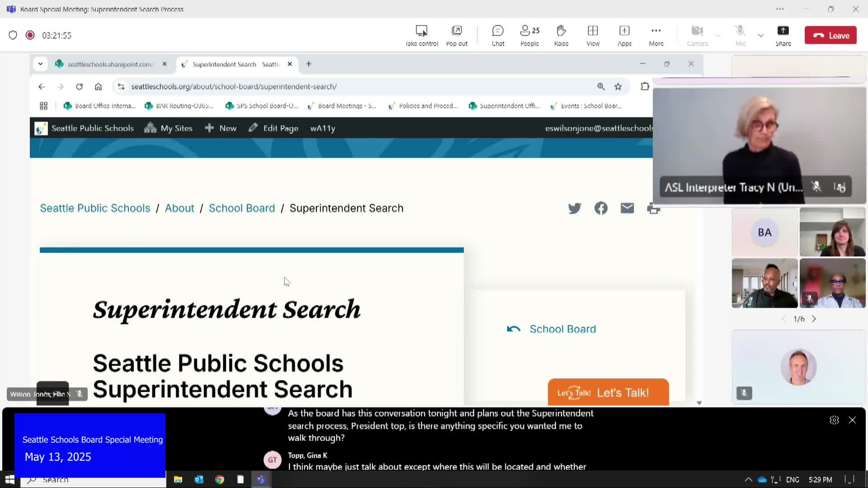Click Seattle Public Schools breadcrumb link

click(x=95, y=208)
